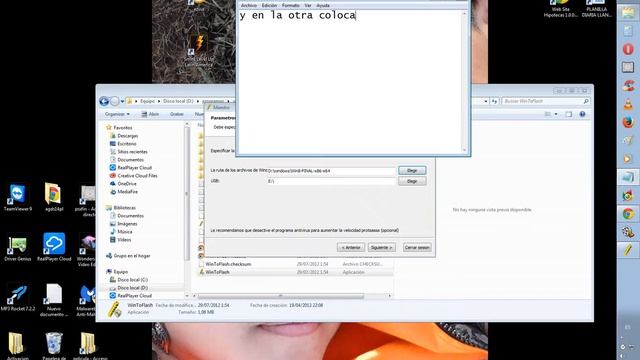This screenshot has height=360, width=640.
Task: Click the Notepad vertical scrollbar
Action: point(464,82)
